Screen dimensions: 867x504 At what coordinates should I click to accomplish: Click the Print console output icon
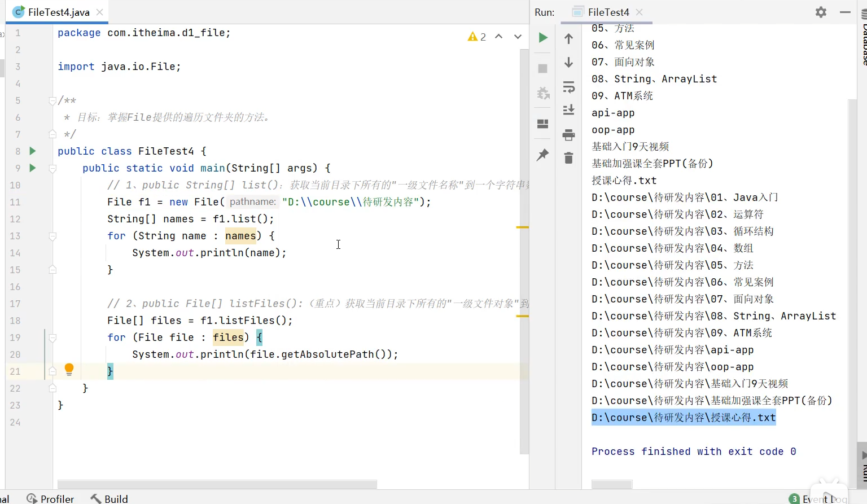click(x=568, y=134)
